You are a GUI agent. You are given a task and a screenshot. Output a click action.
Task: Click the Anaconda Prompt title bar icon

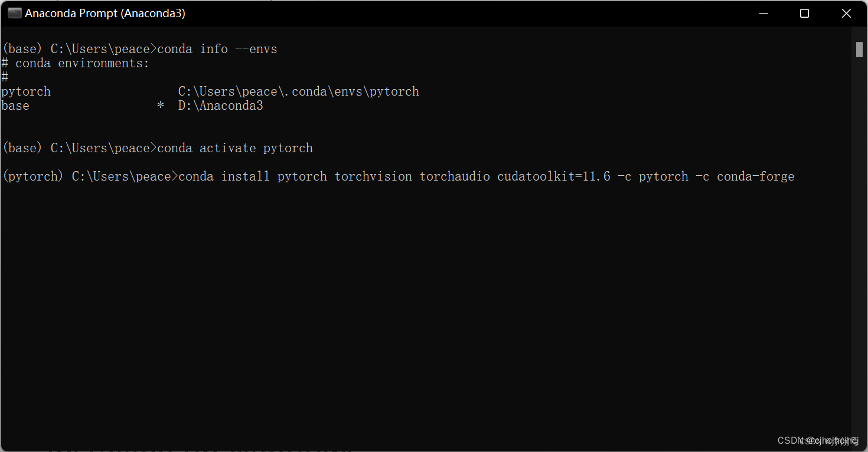[x=14, y=13]
